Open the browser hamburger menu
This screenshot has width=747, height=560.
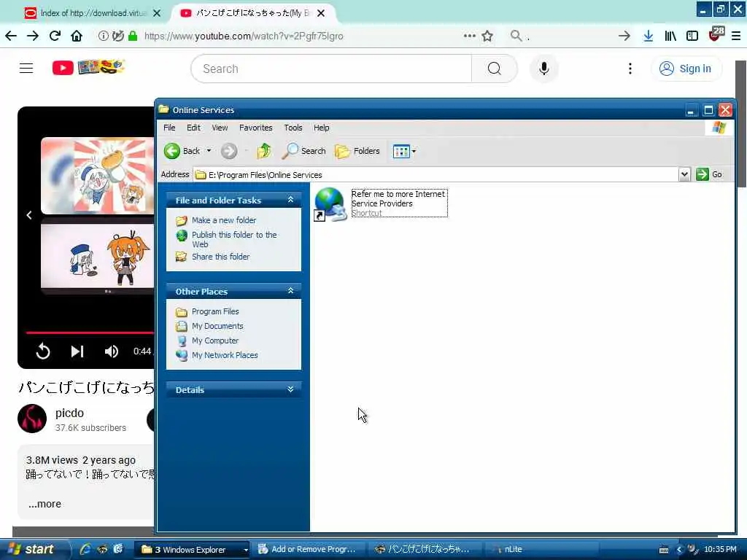click(x=735, y=36)
